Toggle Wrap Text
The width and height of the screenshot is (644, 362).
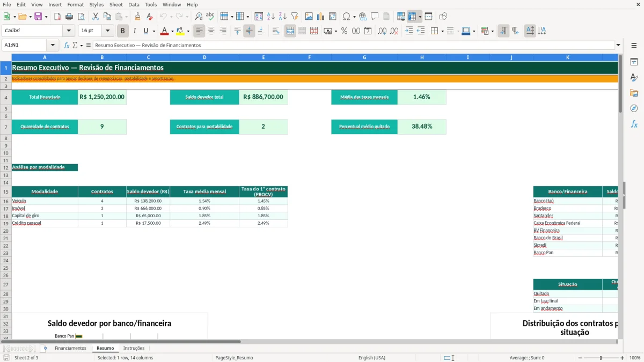276,31
